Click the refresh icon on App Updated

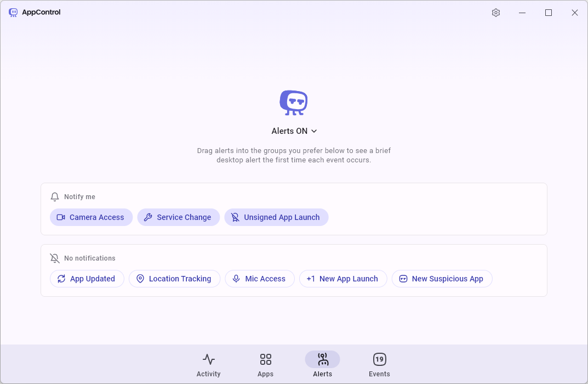61,279
